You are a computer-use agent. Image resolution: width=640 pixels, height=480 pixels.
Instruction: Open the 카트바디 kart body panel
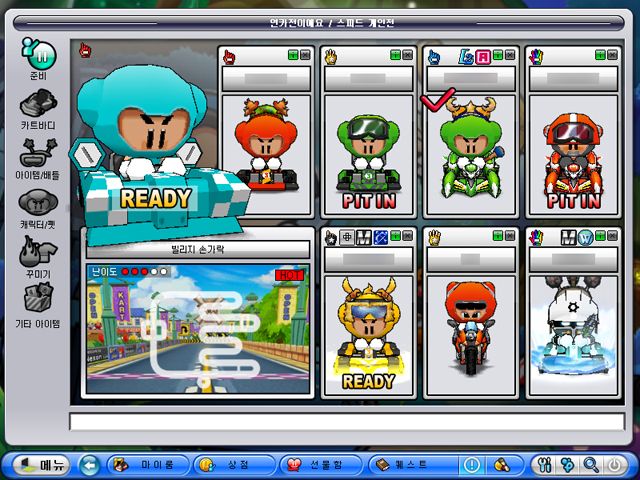tap(38, 109)
